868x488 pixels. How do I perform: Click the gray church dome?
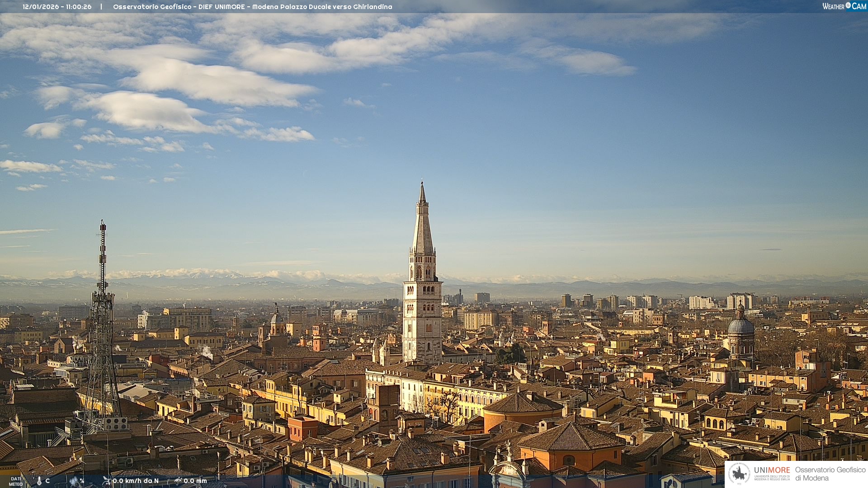coord(741,325)
